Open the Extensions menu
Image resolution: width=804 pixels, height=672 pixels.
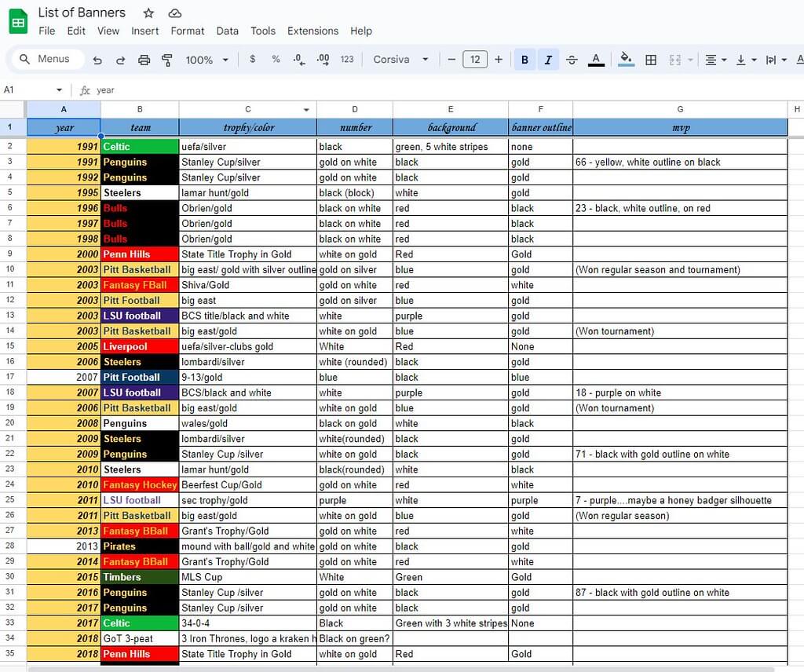click(312, 31)
